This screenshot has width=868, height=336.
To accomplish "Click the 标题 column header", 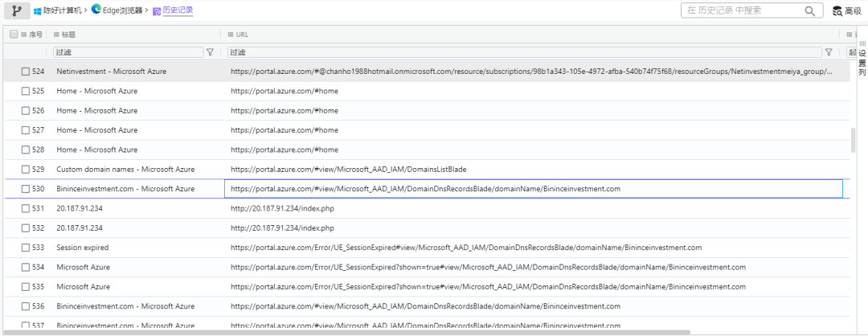I will pyautogui.click(x=68, y=35).
